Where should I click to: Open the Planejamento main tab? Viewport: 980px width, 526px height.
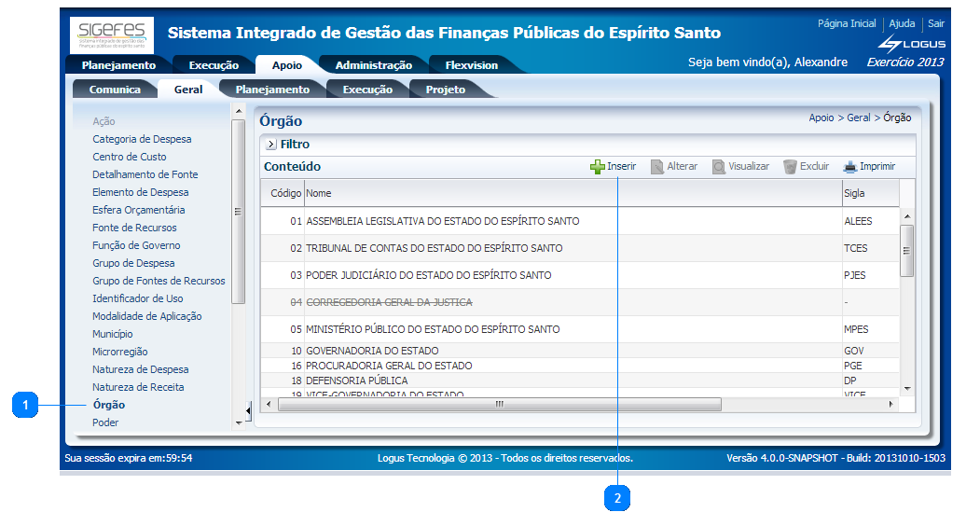tap(118, 65)
